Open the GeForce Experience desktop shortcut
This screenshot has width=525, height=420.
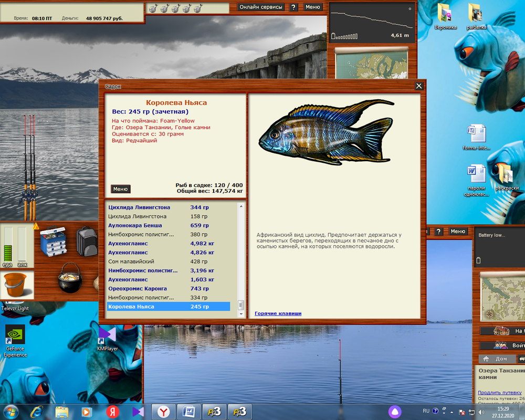[15, 341]
